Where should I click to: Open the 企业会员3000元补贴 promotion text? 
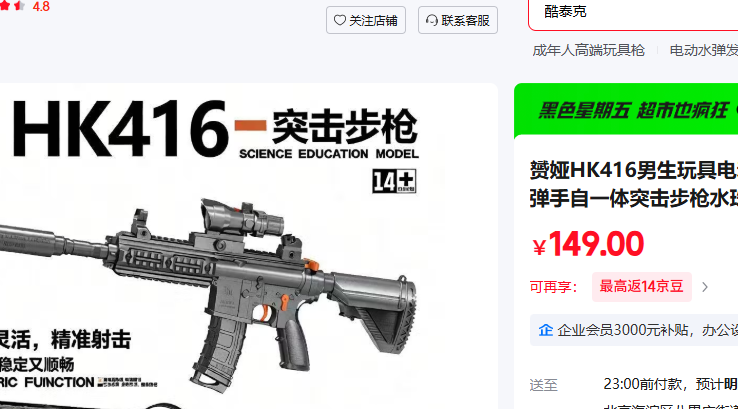[647, 330]
